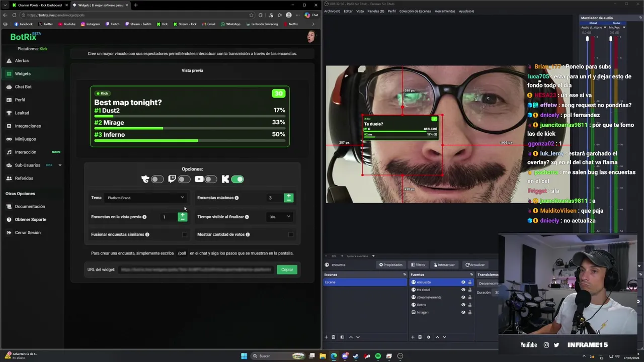Viewport: 644px width, 362px height.
Task: Open Chat Bot sidebar section
Action: click(23, 86)
